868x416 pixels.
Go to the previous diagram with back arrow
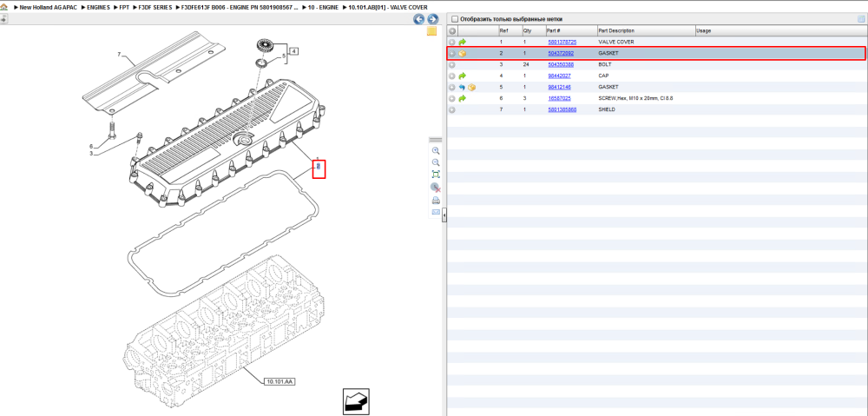coord(419,19)
